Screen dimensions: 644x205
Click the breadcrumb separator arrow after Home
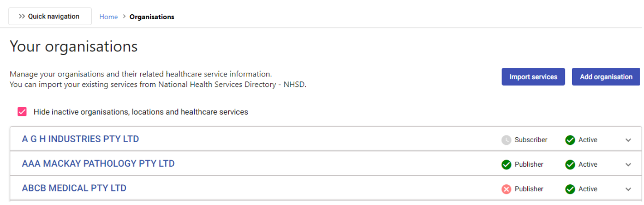click(124, 17)
